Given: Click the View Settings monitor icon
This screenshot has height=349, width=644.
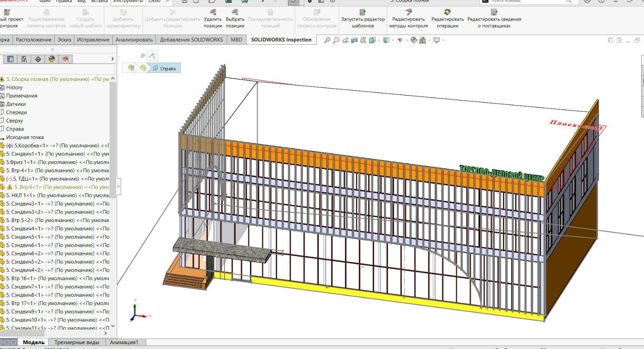Looking at the screenshot, I should (436, 40).
